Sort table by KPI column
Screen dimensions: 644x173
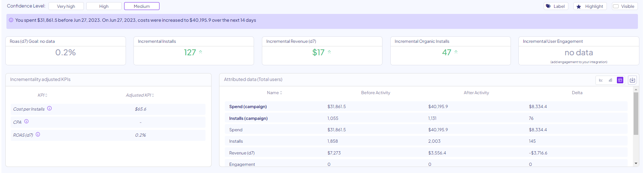tap(42, 95)
